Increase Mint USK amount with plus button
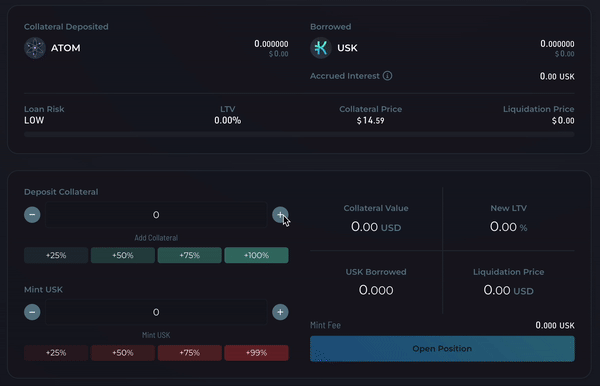Screen dimensions: 600x386 pos(280,312)
